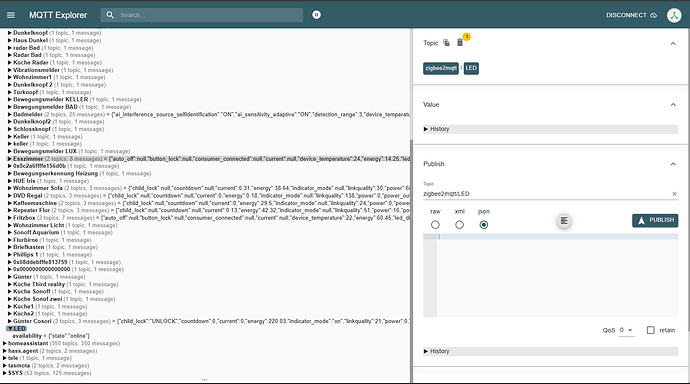The height and width of the screenshot is (384, 690).
Task: Expand the Publish History section
Action: [551, 351]
